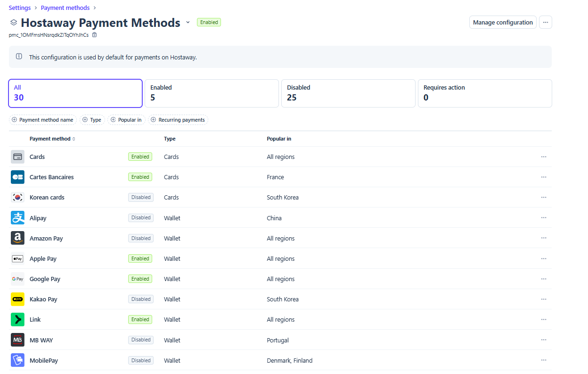Screen dimensions: 588x374
Task: Add a Popular in filter
Action: pos(126,120)
